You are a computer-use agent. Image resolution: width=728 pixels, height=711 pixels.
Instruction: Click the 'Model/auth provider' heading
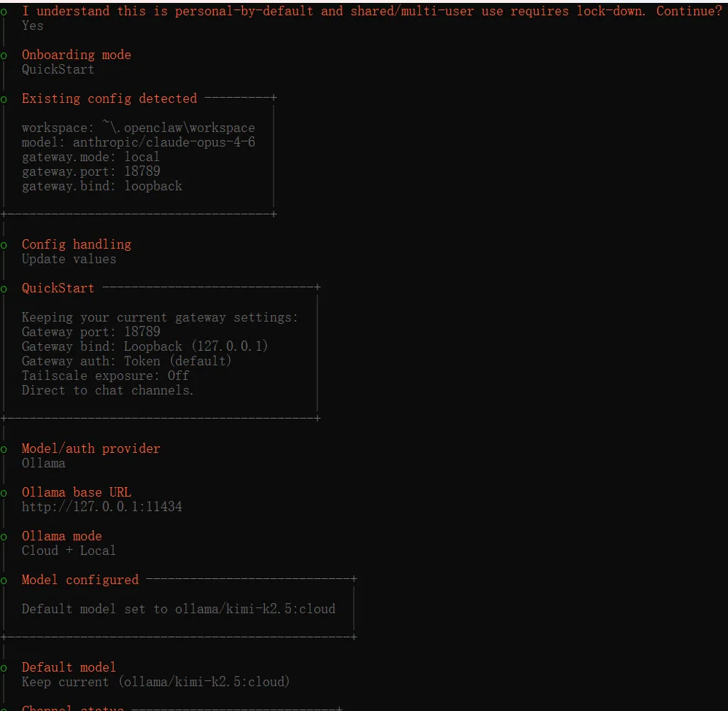coord(91,448)
